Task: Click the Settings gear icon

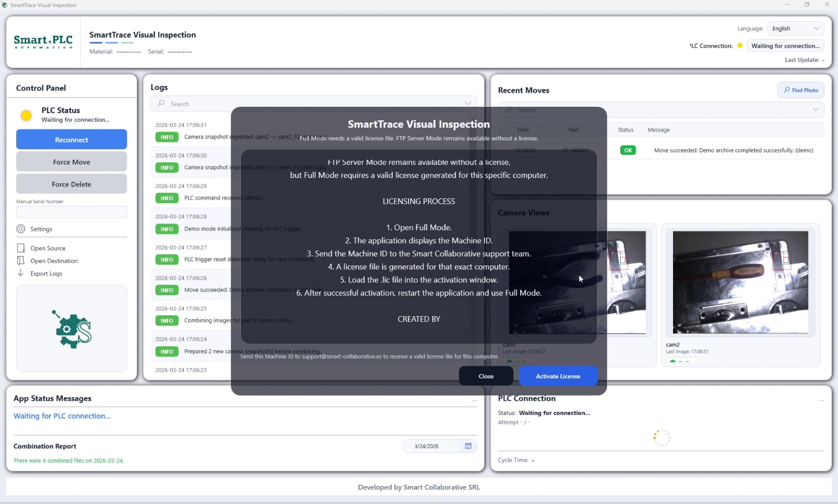Action: point(21,229)
